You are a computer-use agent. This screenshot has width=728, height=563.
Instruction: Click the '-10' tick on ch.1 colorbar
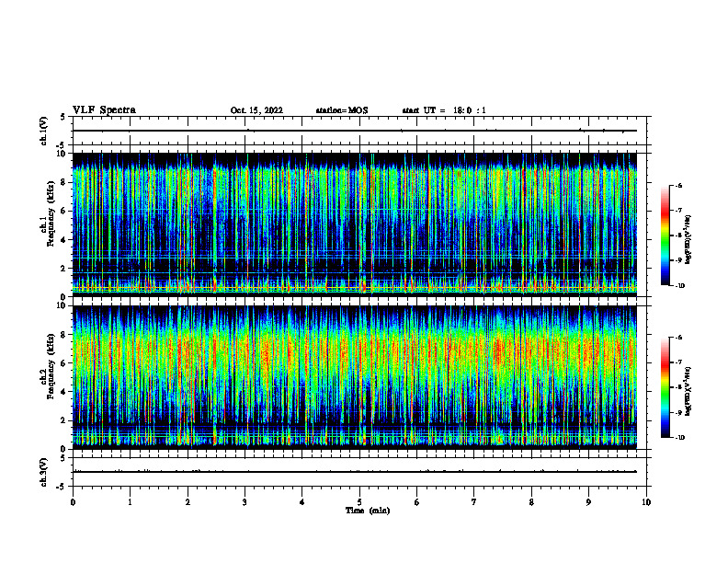click(x=679, y=285)
